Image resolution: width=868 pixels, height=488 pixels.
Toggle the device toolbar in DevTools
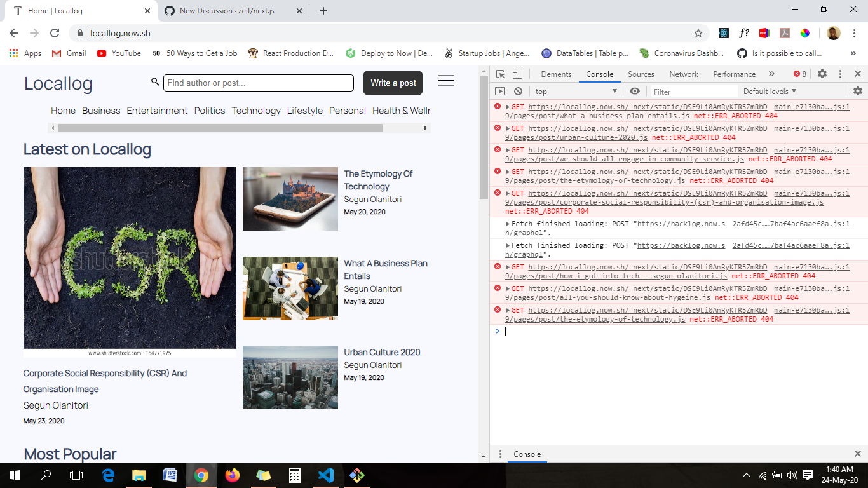(x=517, y=74)
